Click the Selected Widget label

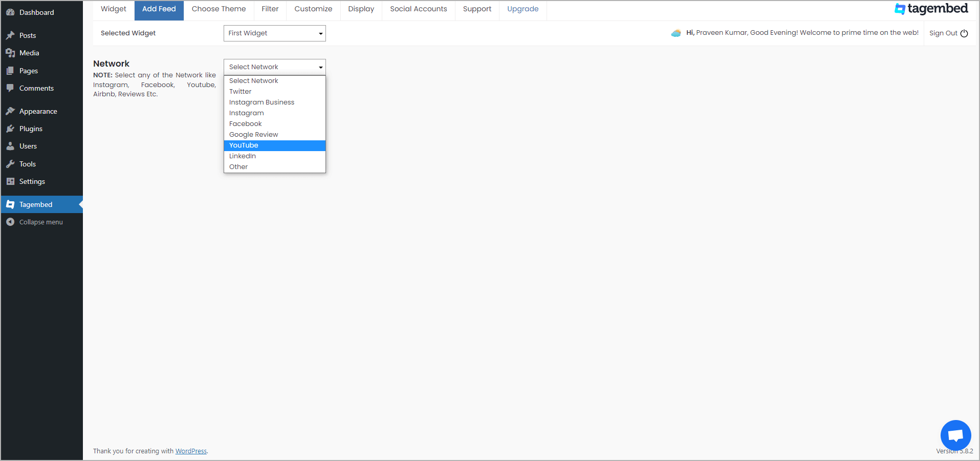128,33
